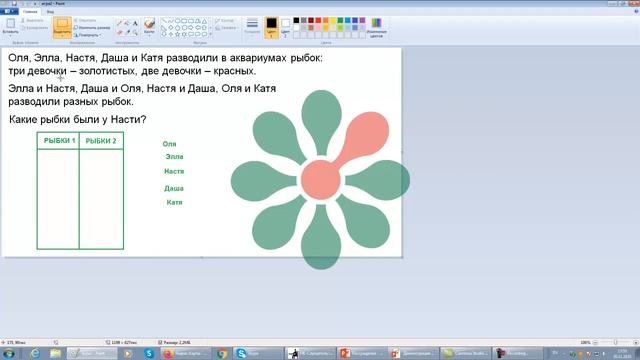Click the 'РЫБКИ 2' table header text

(101, 141)
